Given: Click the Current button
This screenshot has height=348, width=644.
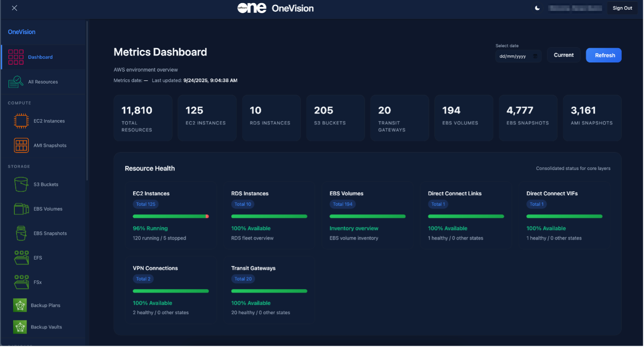Looking at the screenshot, I should coord(564,55).
